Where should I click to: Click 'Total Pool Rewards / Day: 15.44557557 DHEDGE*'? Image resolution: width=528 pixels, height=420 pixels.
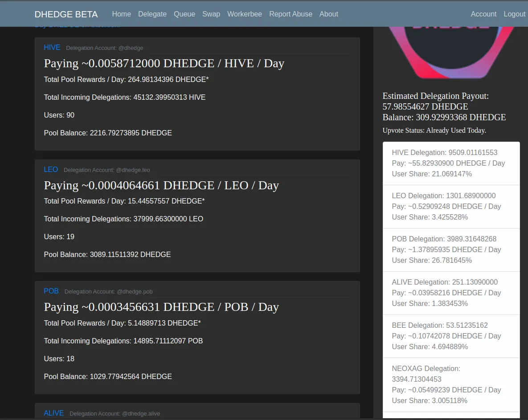124,201
